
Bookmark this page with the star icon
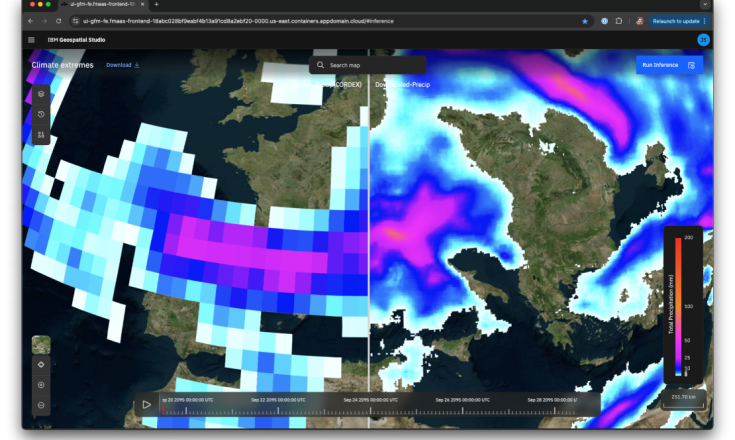[x=585, y=21]
